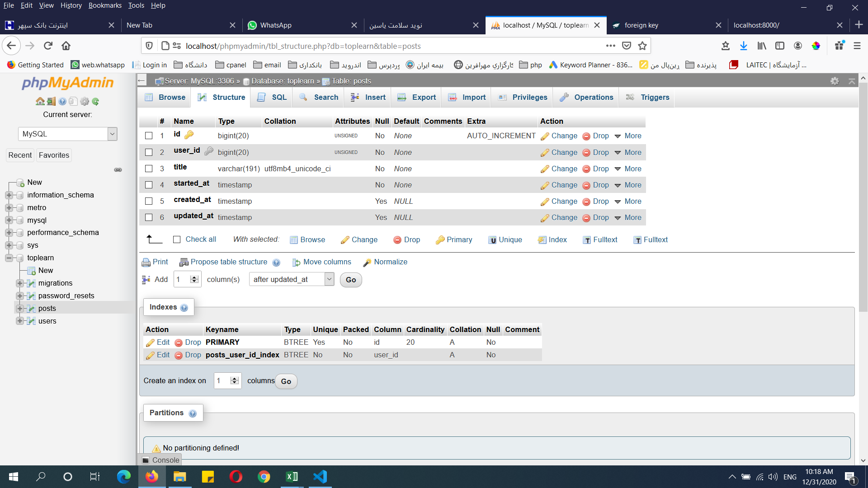Screen dimensions: 868x488
Task: Click the Drop icon for the title column
Action: 586,169
